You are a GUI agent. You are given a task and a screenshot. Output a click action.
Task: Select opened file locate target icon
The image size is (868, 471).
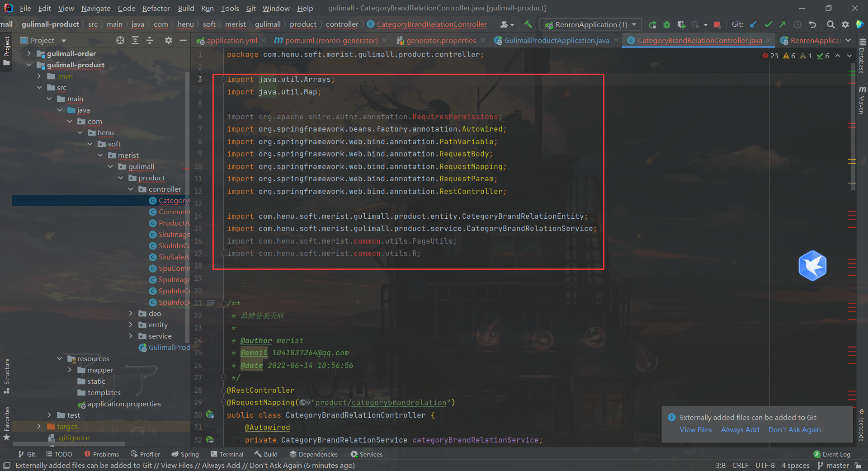tap(120, 40)
